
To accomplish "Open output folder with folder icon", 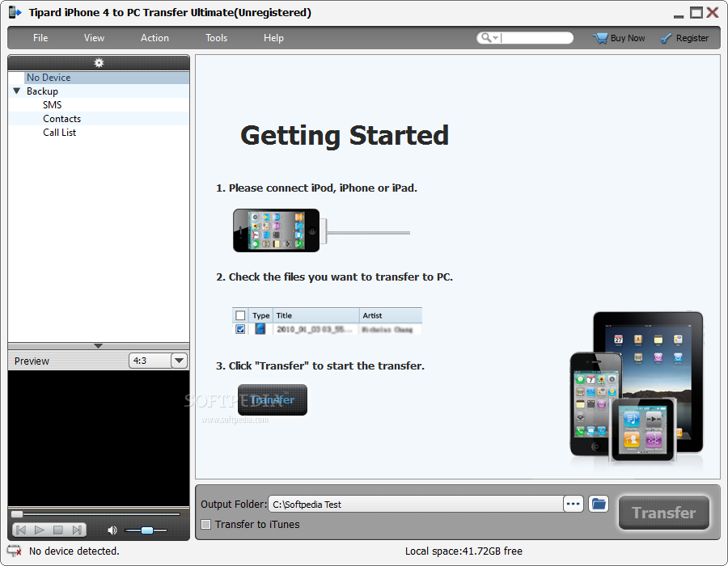I will click(x=599, y=504).
